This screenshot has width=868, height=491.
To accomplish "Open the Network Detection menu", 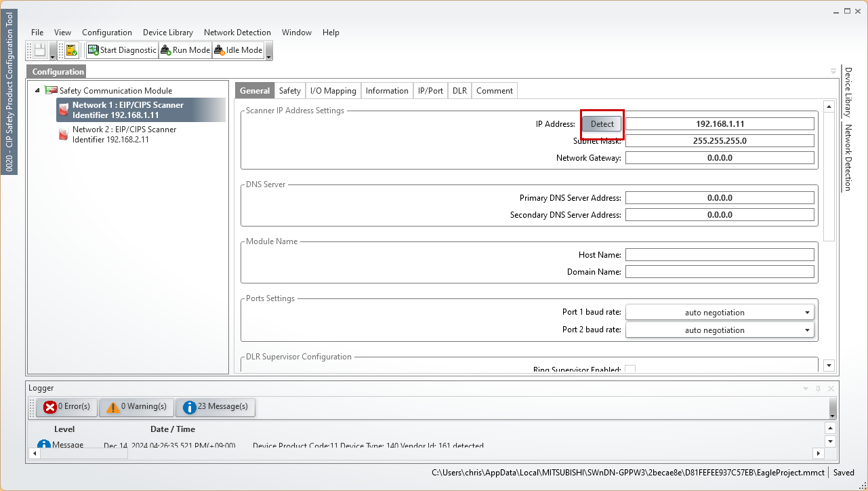I will click(237, 32).
